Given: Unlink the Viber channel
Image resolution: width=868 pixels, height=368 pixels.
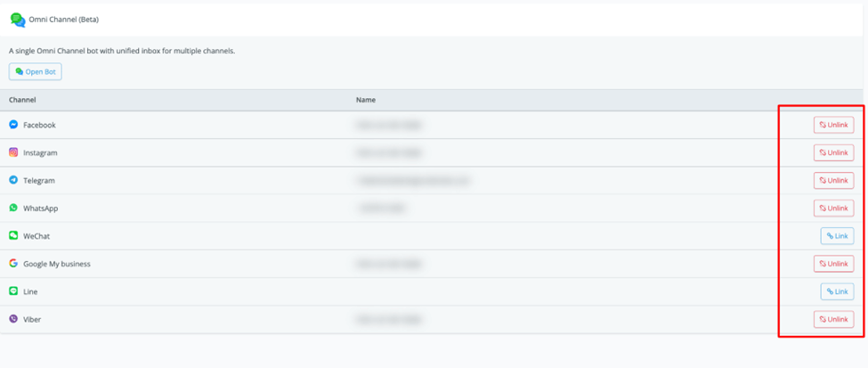Looking at the screenshot, I should (833, 319).
